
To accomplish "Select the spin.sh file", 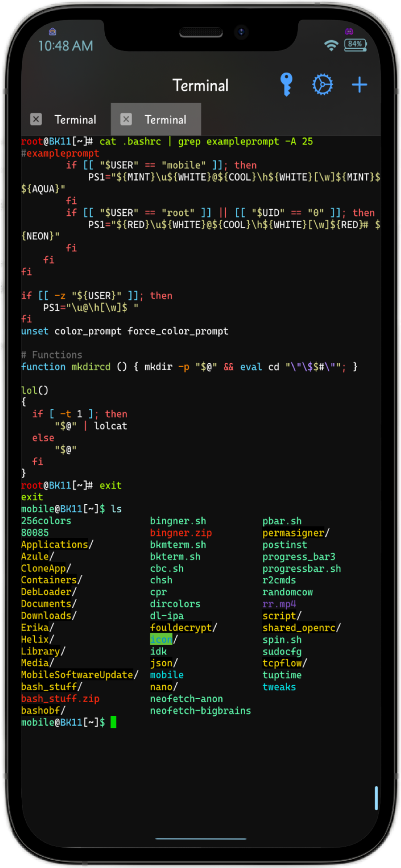I will point(282,639).
